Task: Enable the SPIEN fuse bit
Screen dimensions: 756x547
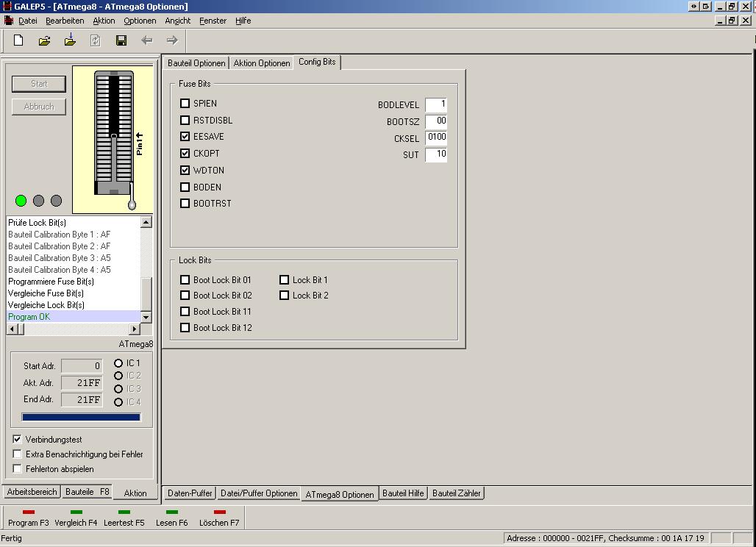Action: tap(185, 103)
